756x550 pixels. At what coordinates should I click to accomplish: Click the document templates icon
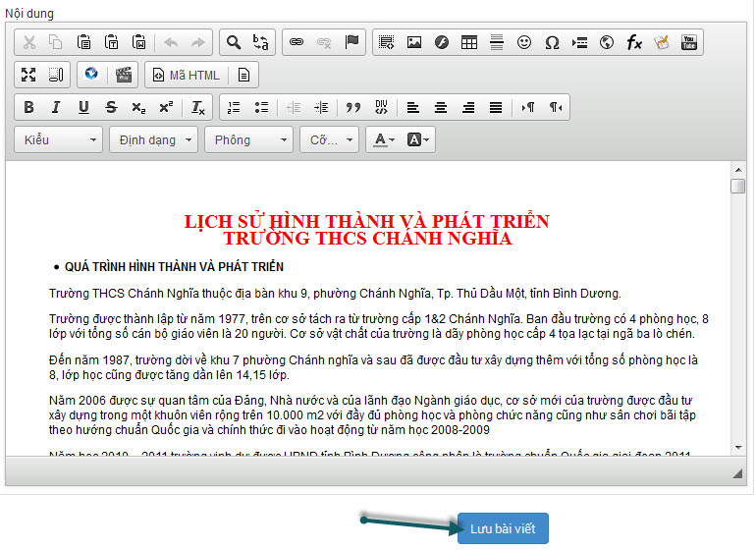coord(243,75)
